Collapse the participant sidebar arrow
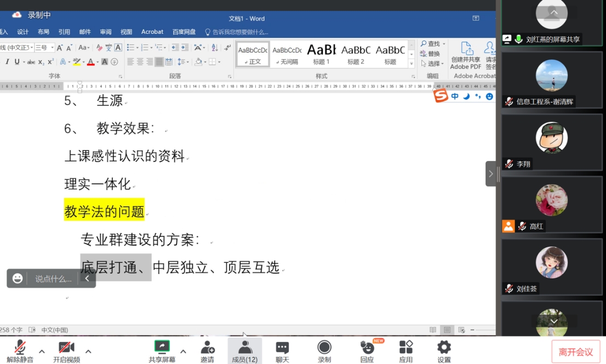This screenshot has width=606, height=364. [x=490, y=174]
